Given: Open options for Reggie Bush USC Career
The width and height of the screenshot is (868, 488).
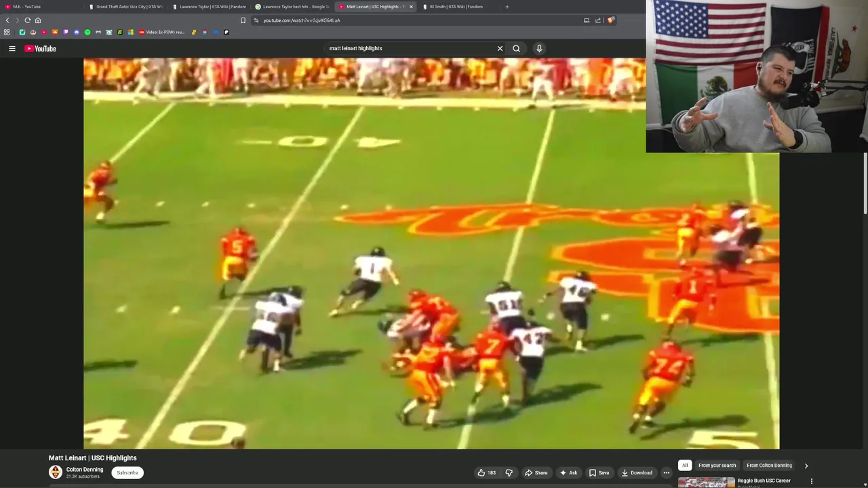Looking at the screenshot, I should click(812, 481).
